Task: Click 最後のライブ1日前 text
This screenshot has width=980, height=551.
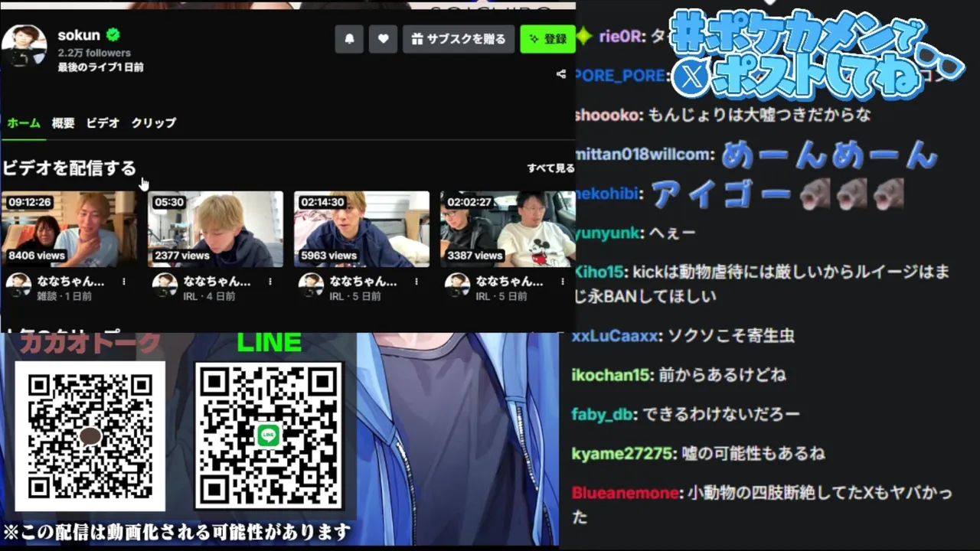Action: click(100, 67)
